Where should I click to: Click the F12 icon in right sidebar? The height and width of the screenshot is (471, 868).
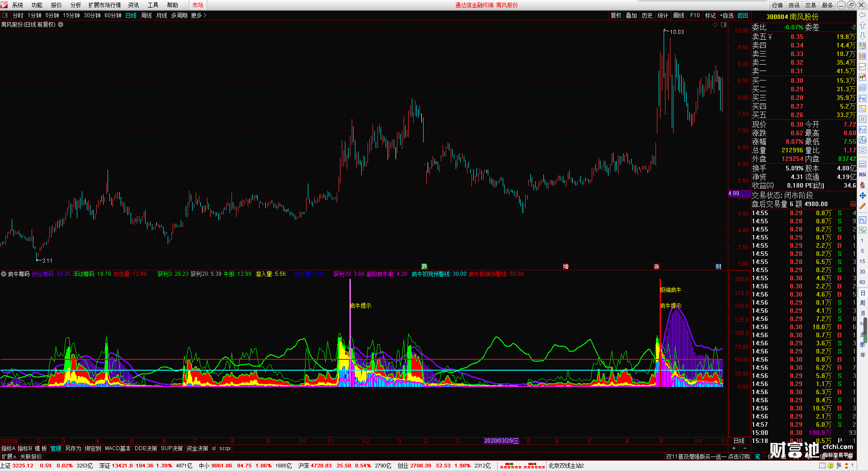tap(863, 130)
